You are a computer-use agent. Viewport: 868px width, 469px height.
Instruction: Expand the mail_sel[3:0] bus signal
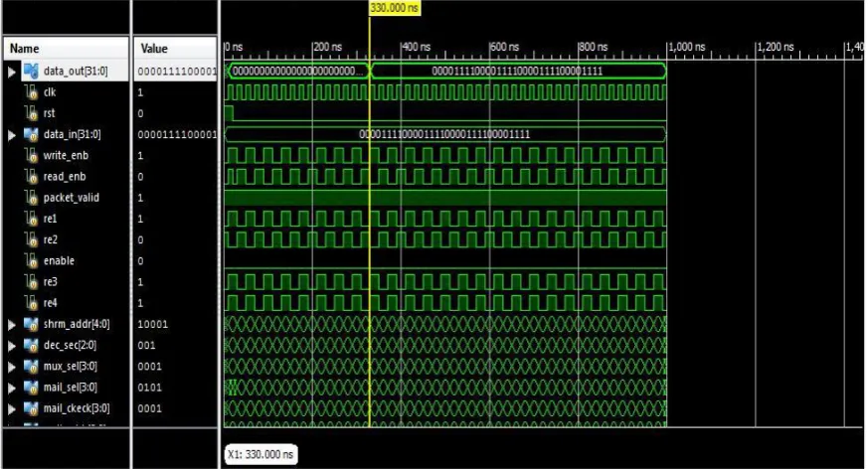pyautogui.click(x=12, y=388)
